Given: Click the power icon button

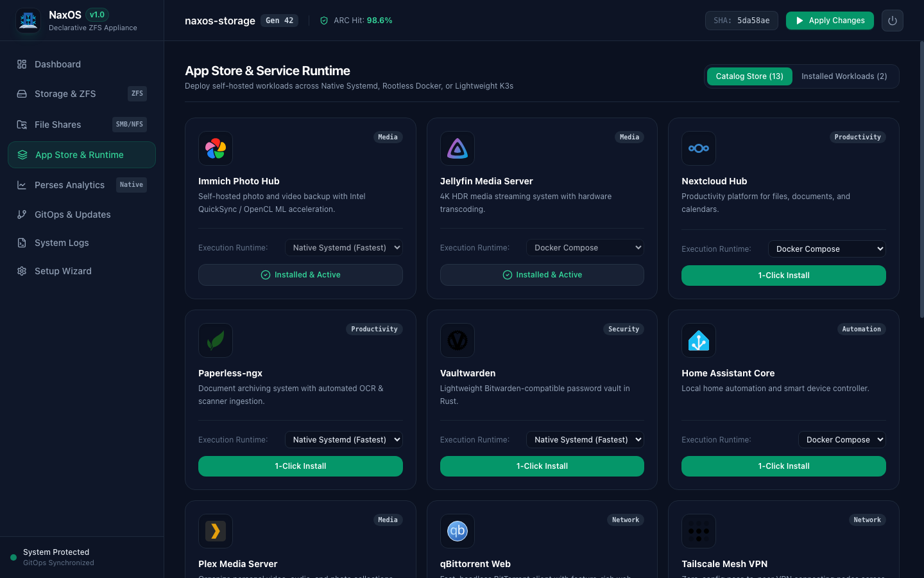Looking at the screenshot, I should [893, 21].
